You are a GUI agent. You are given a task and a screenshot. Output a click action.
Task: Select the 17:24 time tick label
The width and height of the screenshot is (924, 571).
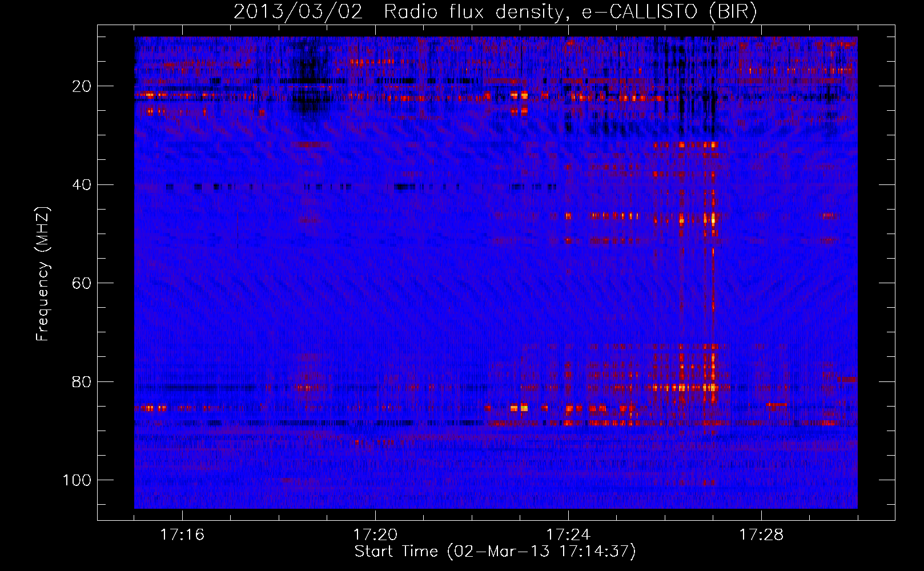coord(568,535)
